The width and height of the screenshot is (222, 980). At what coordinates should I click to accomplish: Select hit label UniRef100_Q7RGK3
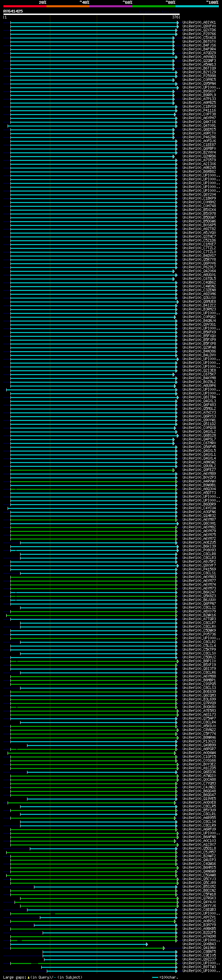[199, 898]
